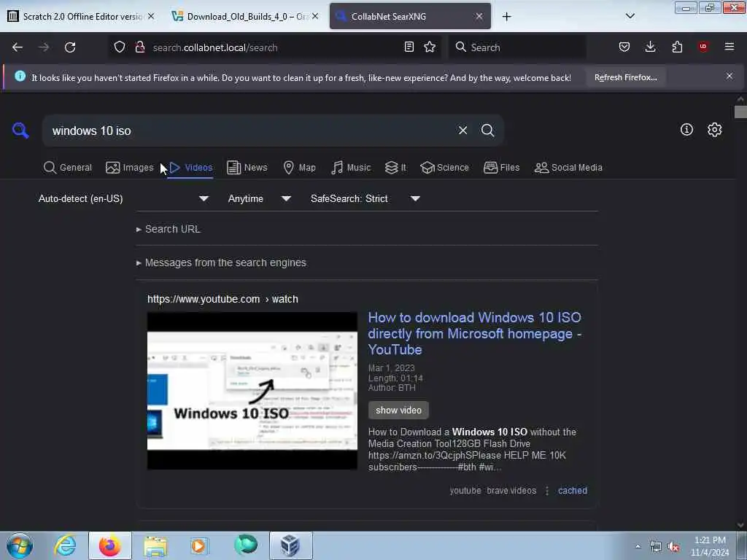
Task: Click the show video button
Action: click(398, 410)
